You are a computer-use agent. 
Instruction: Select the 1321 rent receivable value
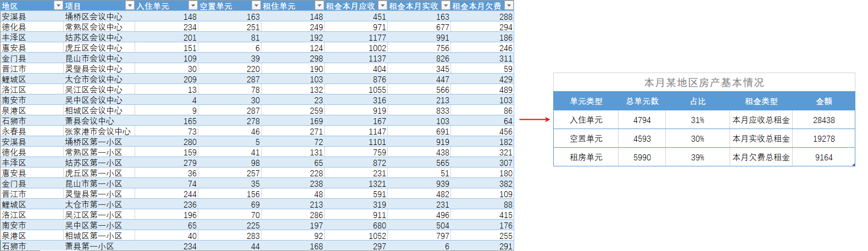pyautogui.click(x=356, y=183)
